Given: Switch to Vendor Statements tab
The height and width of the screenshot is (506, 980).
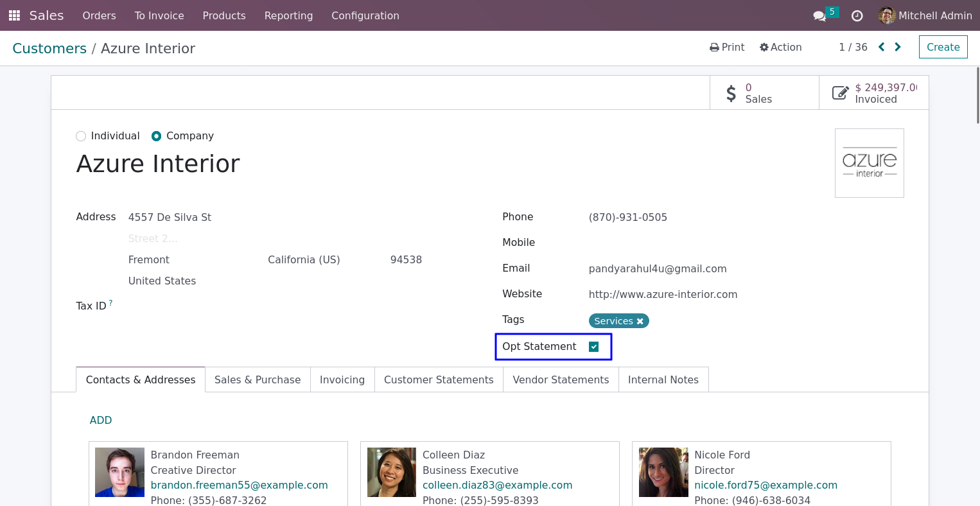Looking at the screenshot, I should point(561,379).
